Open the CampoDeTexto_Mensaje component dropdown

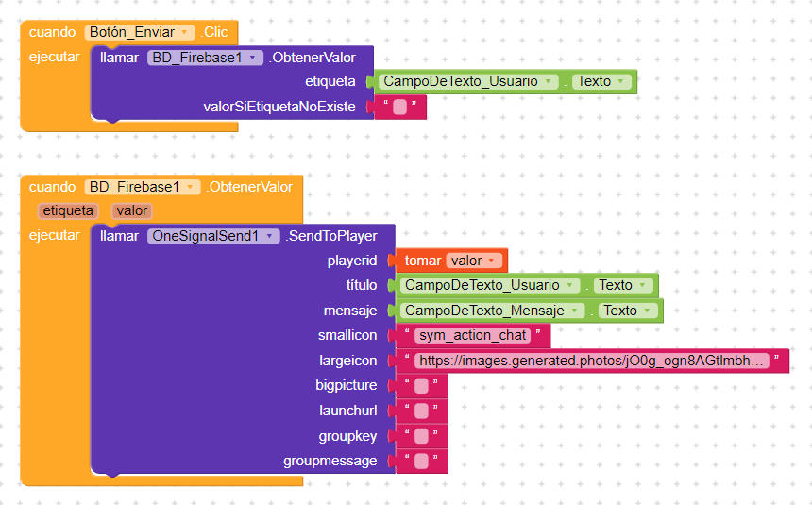492,311
